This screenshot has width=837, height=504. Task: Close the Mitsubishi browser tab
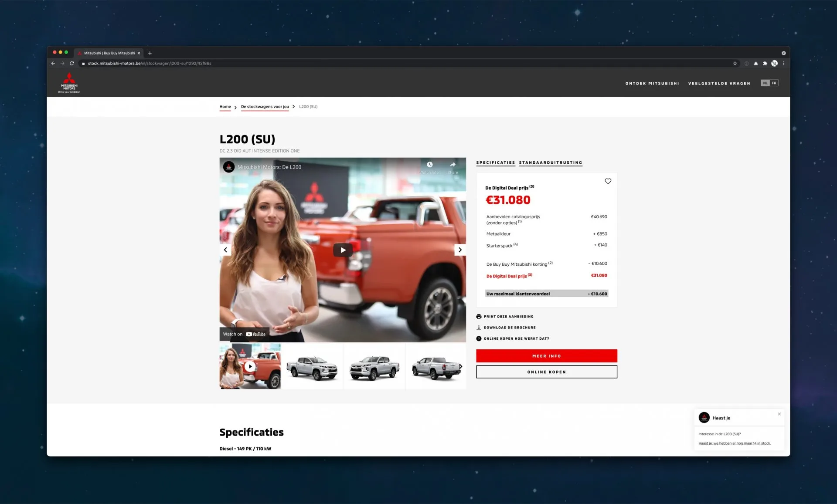139,53
